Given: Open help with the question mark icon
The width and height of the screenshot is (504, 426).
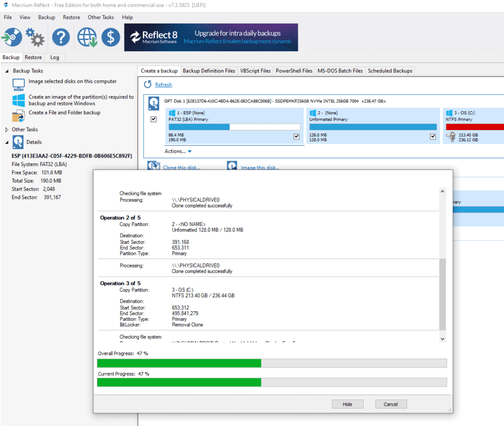Looking at the screenshot, I should (61, 37).
